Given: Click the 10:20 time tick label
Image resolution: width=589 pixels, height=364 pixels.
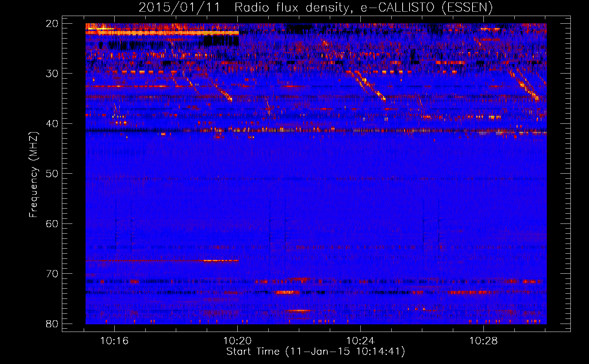Looking at the screenshot, I should point(237,341).
